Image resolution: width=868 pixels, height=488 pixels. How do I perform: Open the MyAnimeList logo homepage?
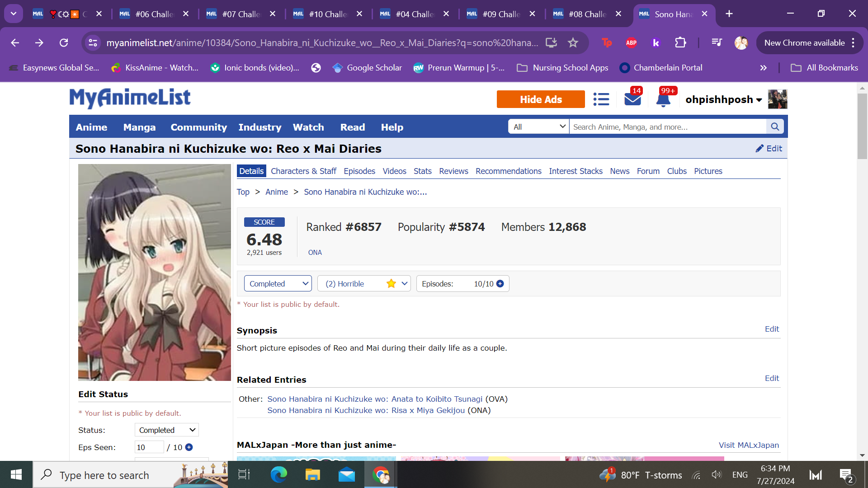click(130, 98)
